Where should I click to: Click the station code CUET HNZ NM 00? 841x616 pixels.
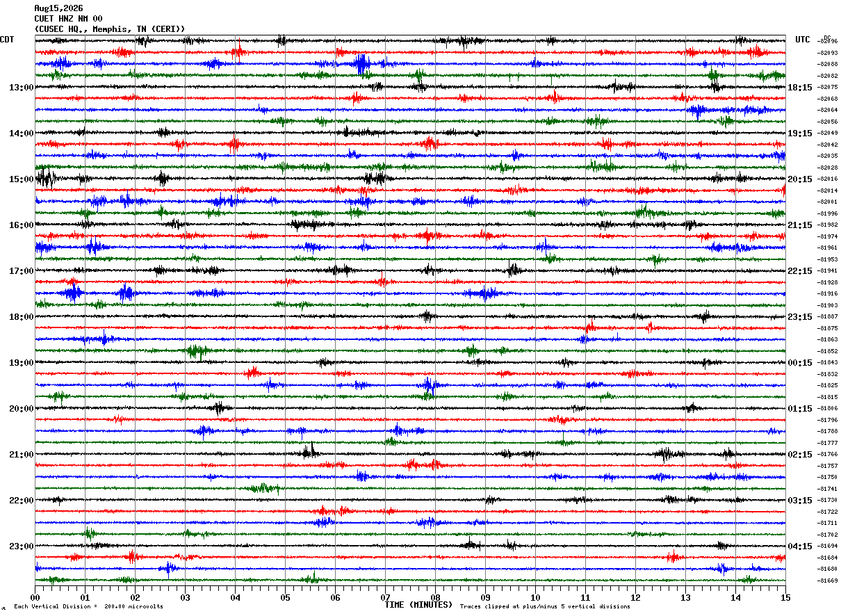coord(68,19)
